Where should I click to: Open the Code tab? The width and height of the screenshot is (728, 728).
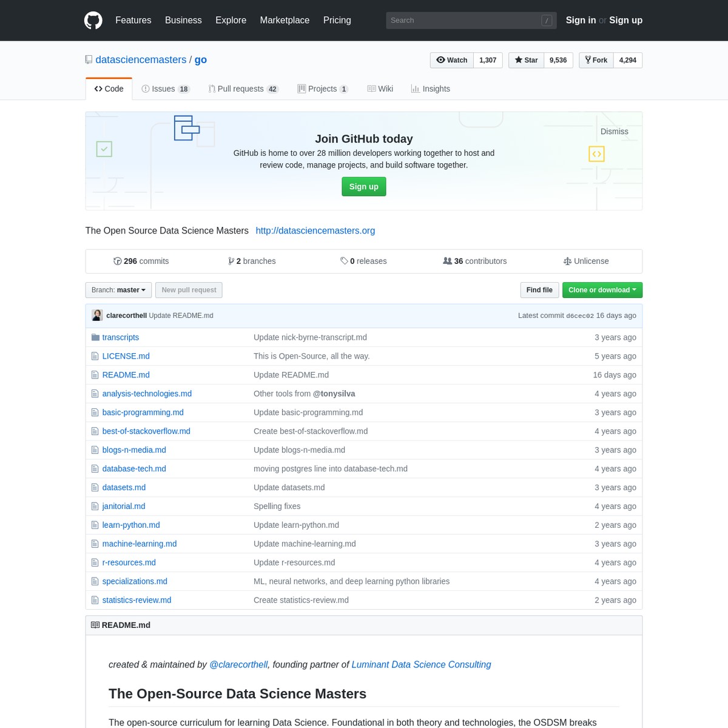coord(109,89)
